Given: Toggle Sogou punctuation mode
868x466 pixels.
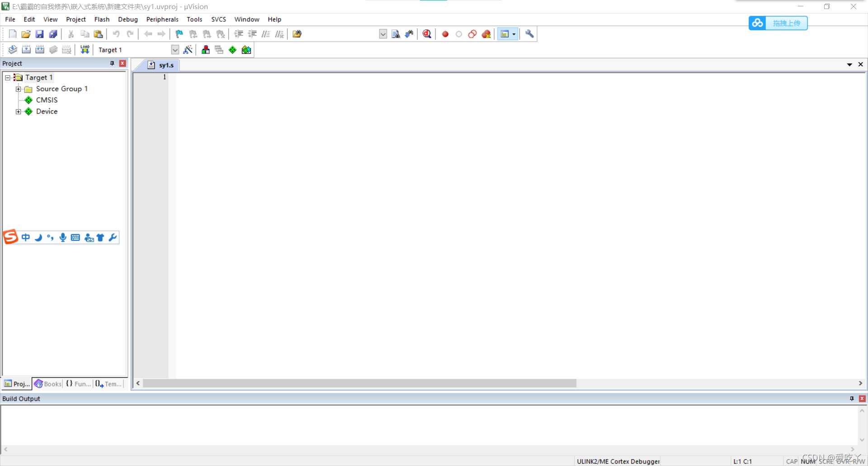Looking at the screenshot, I should click(50, 238).
